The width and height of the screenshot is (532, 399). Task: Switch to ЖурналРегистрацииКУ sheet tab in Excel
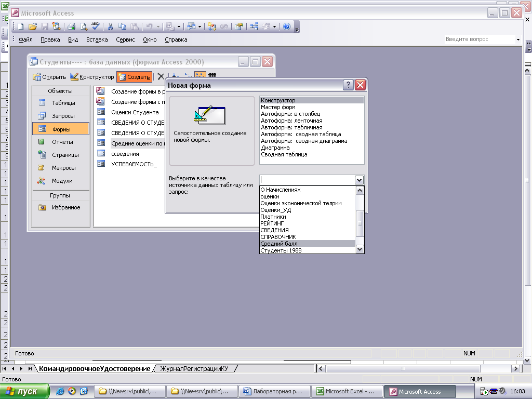click(194, 368)
